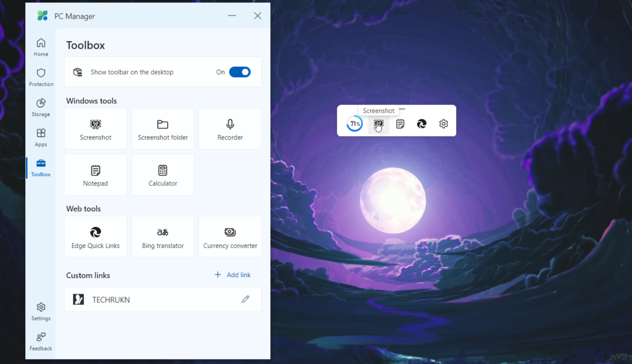Click Notepad icon on desktop toolbar

pyautogui.click(x=400, y=124)
